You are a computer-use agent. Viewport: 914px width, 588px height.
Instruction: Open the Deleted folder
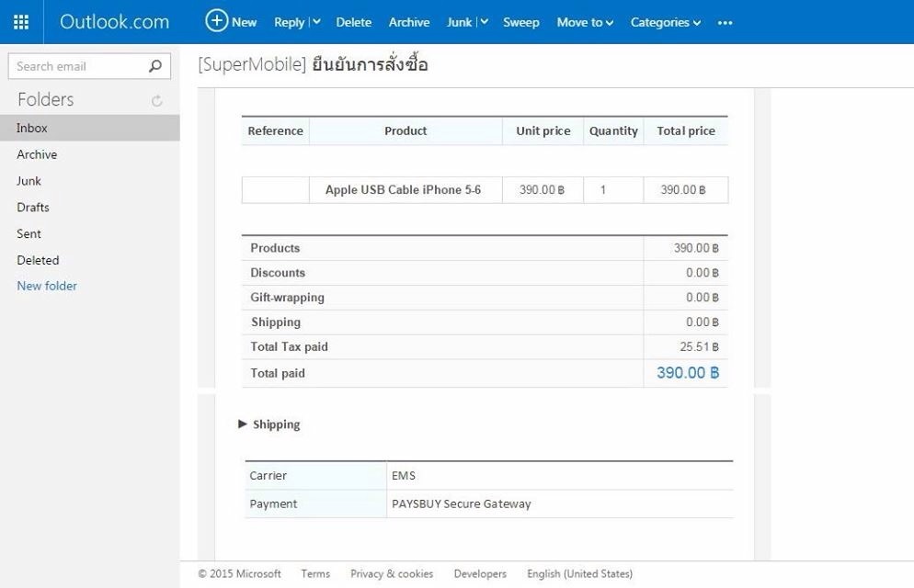(38, 260)
